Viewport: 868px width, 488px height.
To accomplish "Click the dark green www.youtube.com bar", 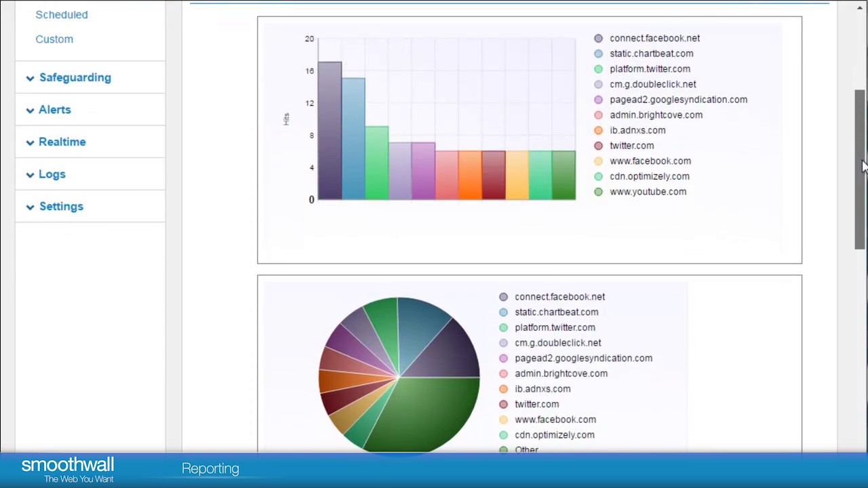I will pyautogui.click(x=564, y=175).
